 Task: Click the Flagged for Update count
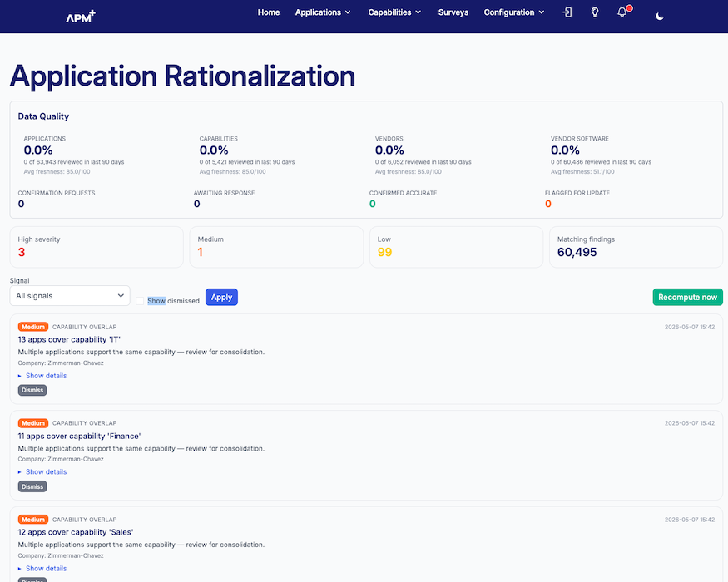coord(548,204)
